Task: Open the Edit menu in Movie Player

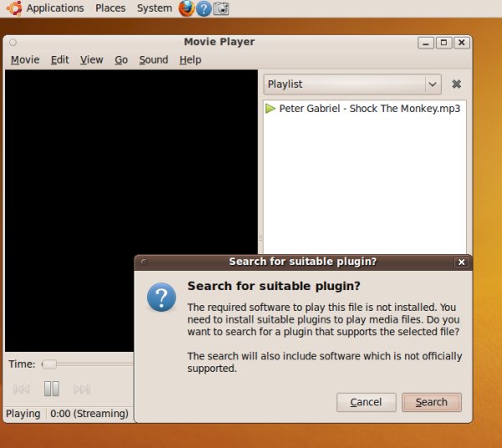Action: pos(60,60)
